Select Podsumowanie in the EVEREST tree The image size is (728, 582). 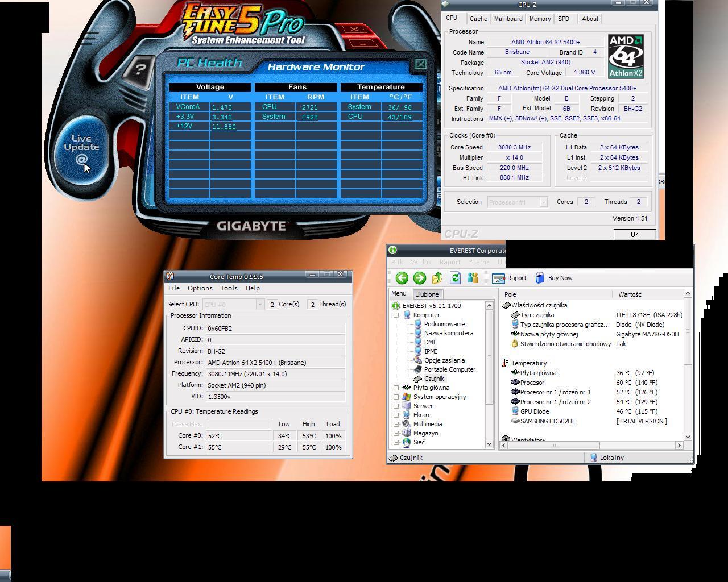pyautogui.click(x=444, y=324)
